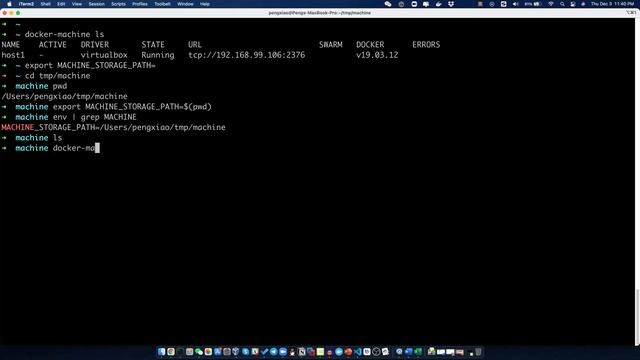This screenshot has width=640, height=360.
Task: Open Notion from the dock
Action: 301,351
